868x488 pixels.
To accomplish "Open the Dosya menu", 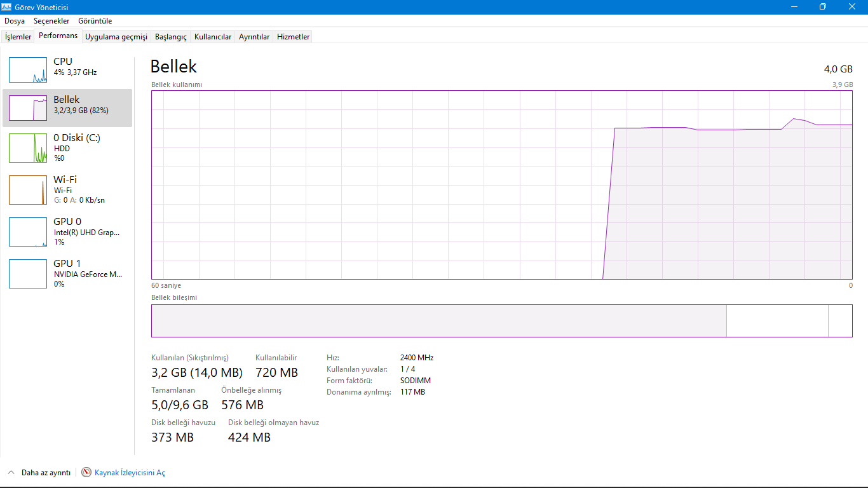I will pyautogui.click(x=15, y=21).
